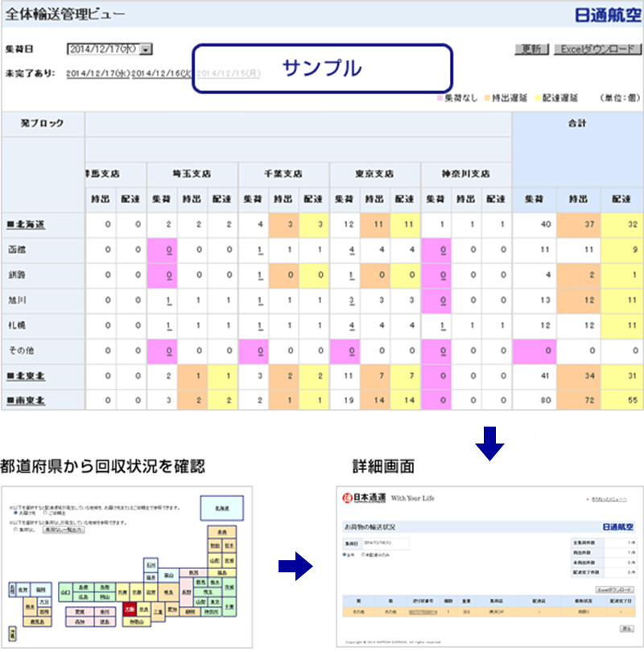Click the 東京支店 column header
The image size is (644, 652).
pos(374,174)
